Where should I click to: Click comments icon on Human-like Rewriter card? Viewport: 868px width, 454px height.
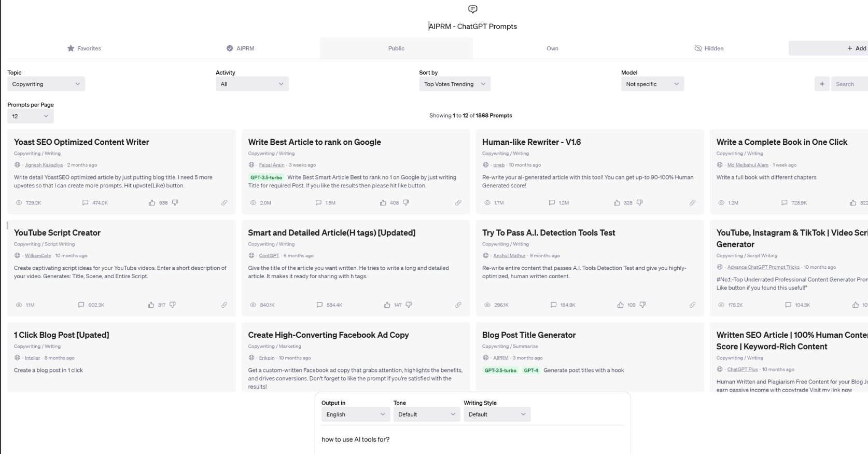point(552,203)
